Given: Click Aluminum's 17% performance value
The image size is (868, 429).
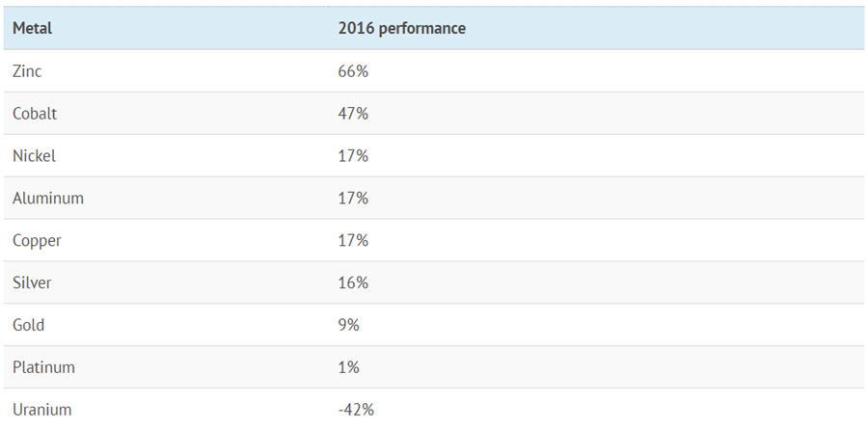Looking at the screenshot, I should click(353, 199).
